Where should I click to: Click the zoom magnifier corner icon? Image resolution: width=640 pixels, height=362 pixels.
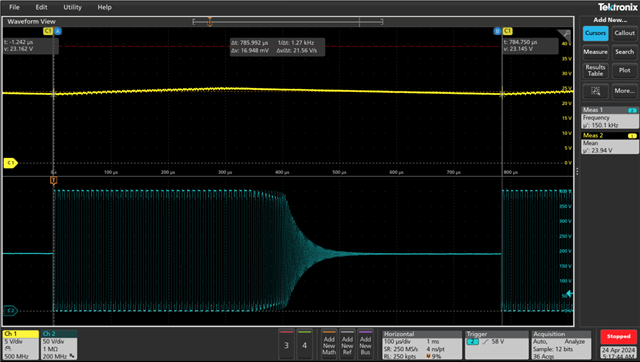click(564, 35)
